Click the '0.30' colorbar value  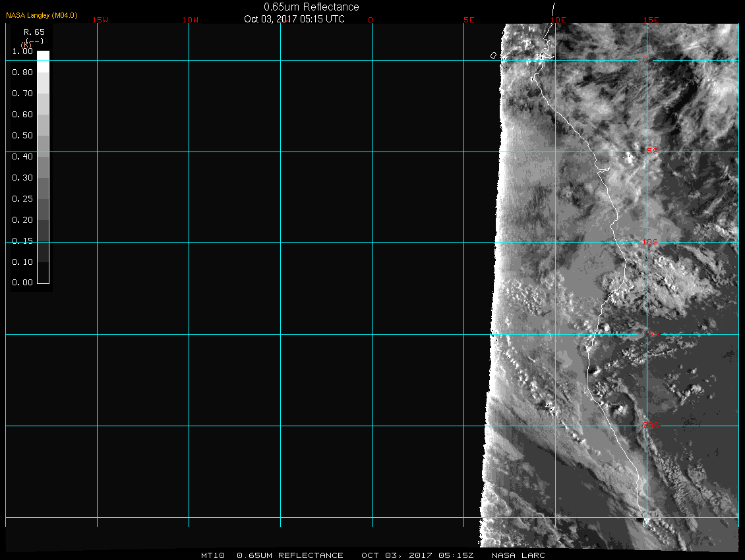tap(22, 178)
